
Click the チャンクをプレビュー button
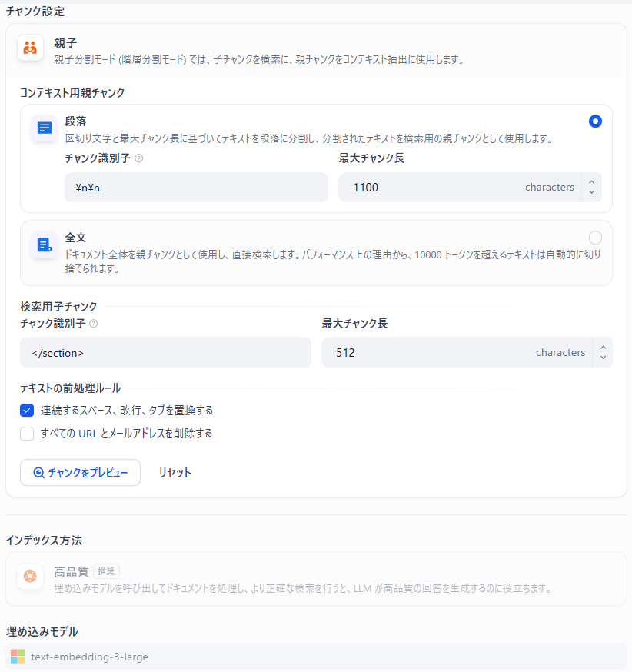click(x=80, y=473)
